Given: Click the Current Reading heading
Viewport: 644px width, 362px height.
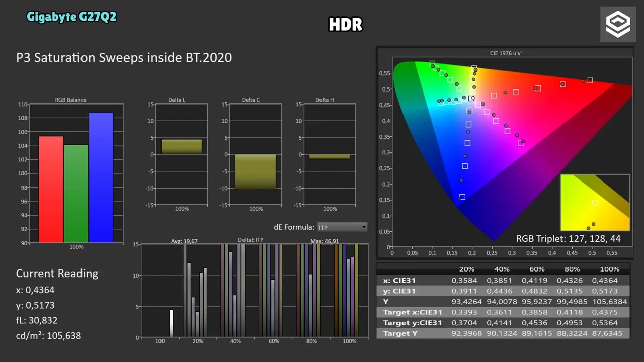Looking at the screenshot, I should pos(57,274).
